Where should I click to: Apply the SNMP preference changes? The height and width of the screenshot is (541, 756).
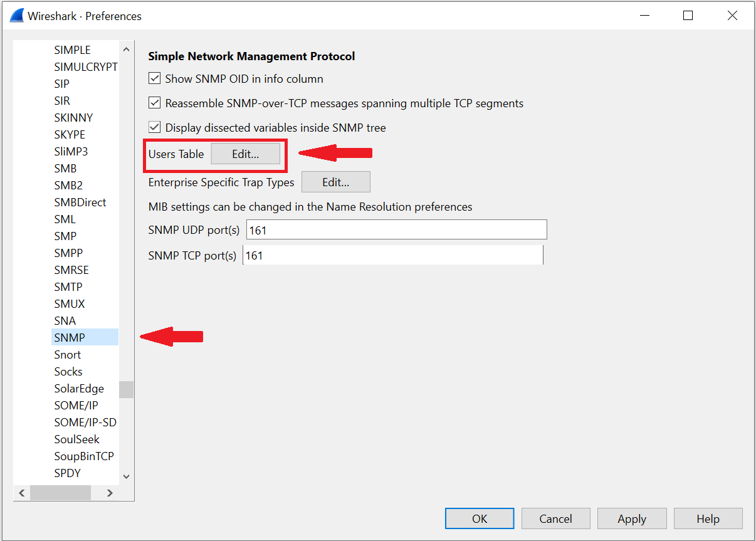(x=632, y=518)
